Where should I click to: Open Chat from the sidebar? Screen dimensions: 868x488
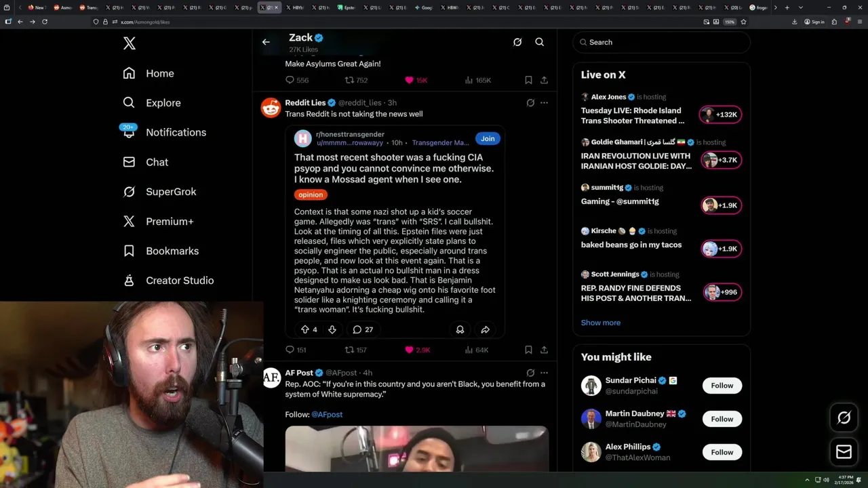(x=145, y=162)
